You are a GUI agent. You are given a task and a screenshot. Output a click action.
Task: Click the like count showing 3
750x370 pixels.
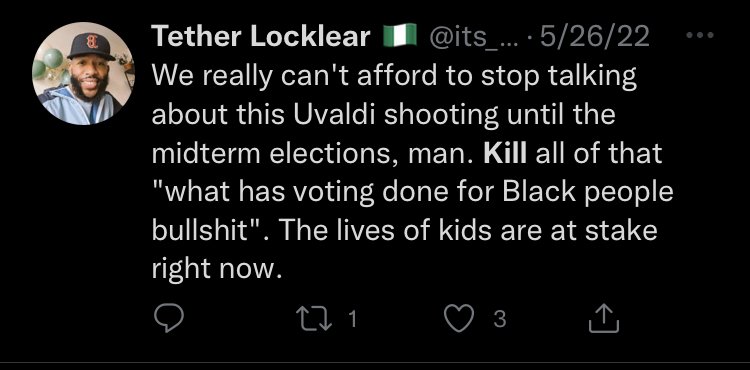click(499, 319)
